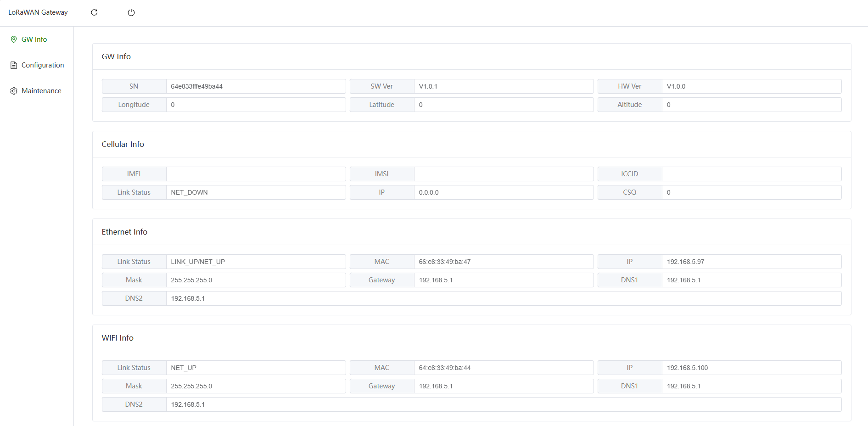Image resolution: width=868 pixels, height=426 pixels.
Task: Click the Longitude label
Action: 134,105
